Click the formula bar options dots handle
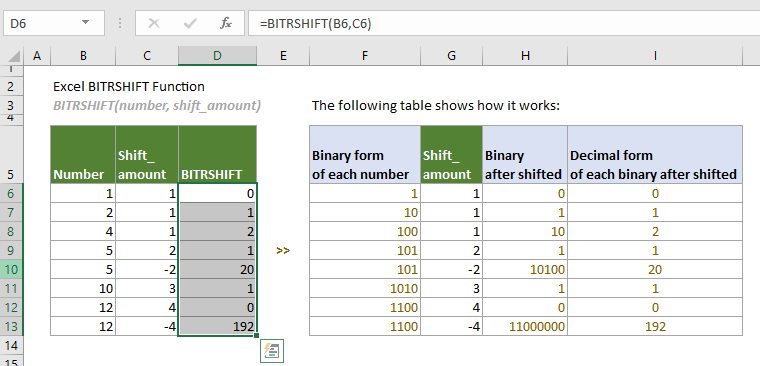The image size is (760, 366). (119, 23)
